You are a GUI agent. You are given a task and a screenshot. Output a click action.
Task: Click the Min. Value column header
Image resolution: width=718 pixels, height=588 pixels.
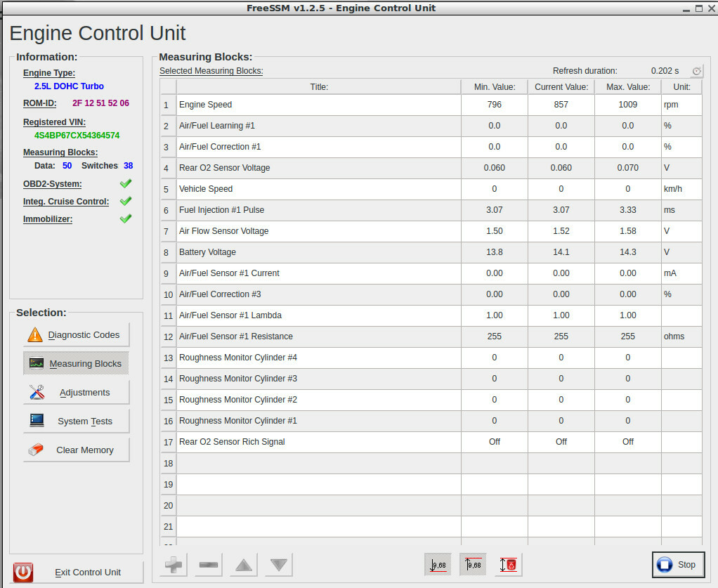pyautogui.click(x=495, y=87)
